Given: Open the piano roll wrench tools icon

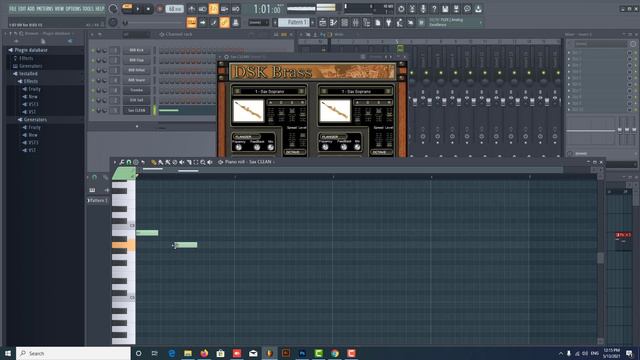Looking at the screenshot, I should tap(122, 162).
